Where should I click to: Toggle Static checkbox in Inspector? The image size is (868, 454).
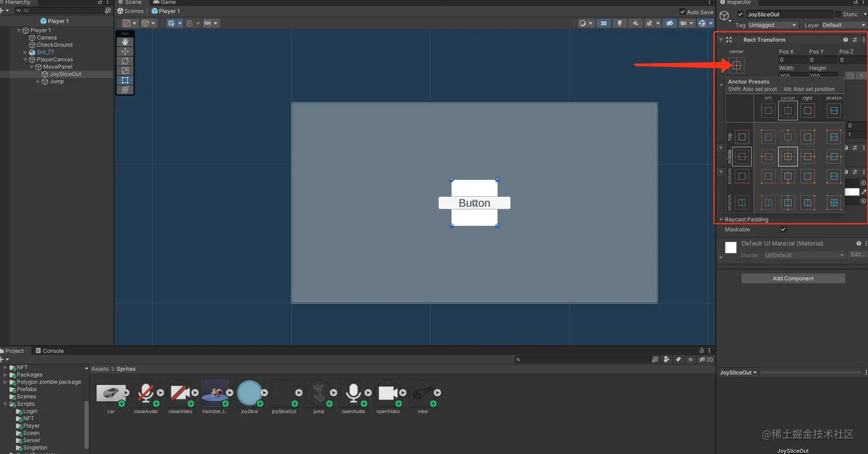(838, 14)
